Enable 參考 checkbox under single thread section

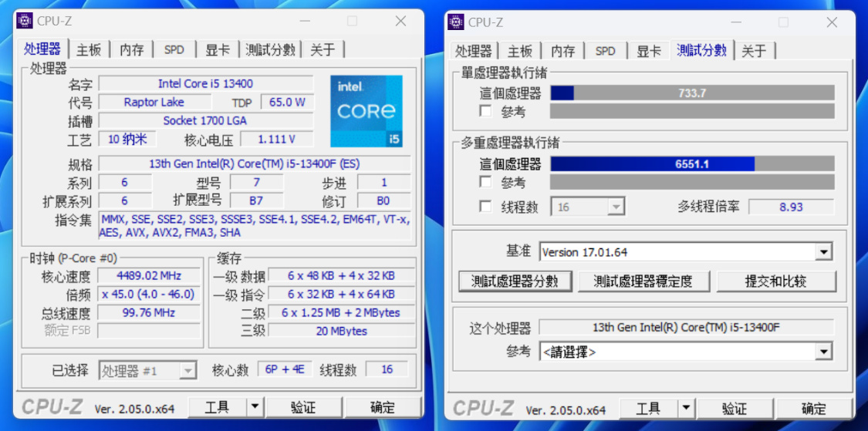pyautogui.click(x=485, y=111)
